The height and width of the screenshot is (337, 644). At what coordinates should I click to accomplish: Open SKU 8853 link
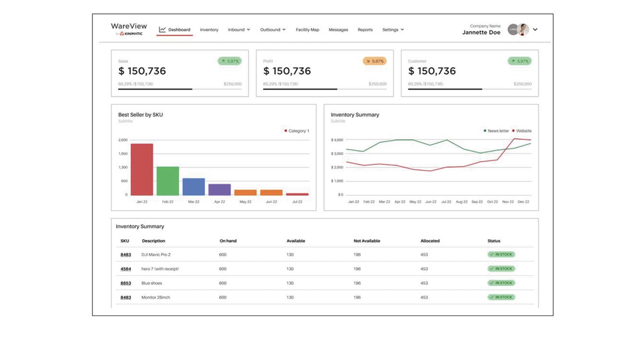(x=126, y=283)
